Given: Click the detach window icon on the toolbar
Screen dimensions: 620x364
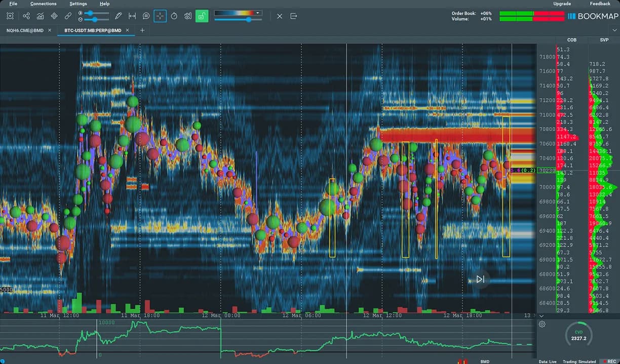Looking at the screenshot, I should tap(293, 16).
